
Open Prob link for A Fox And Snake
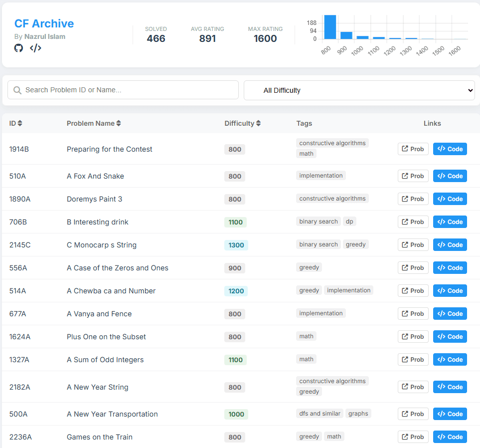pyautogui.click(x=413, y=176)
